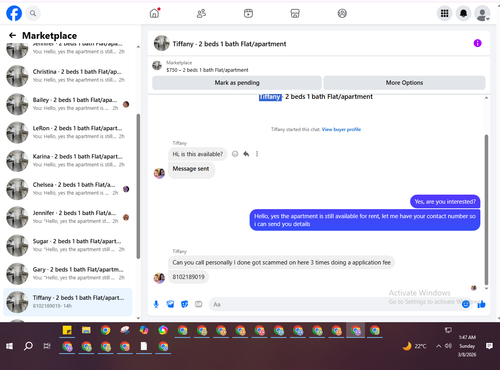
Task: Click the 'Yes, are you interested?' message bubble
Action: [445, 202]
